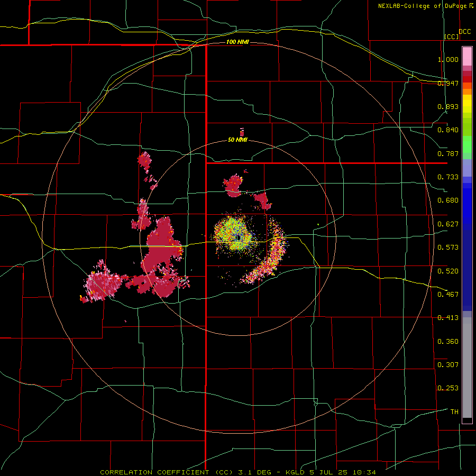Pick the gray lower segment of color bar
This screenshot has height=476, width=476.
point(467,368)
